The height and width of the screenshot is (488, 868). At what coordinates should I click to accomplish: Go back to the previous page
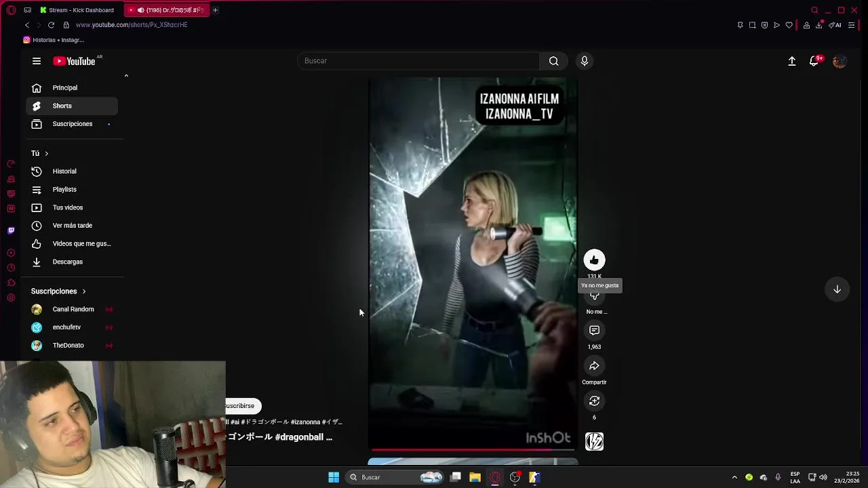(27, 25)
